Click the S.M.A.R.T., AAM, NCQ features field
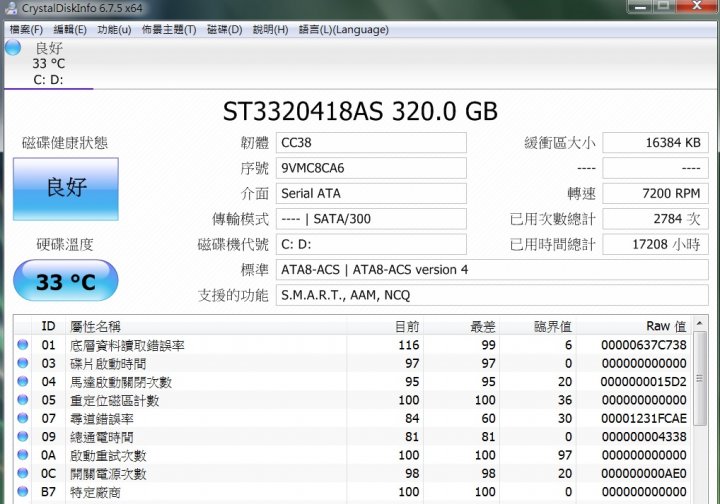 coord(492,295)
